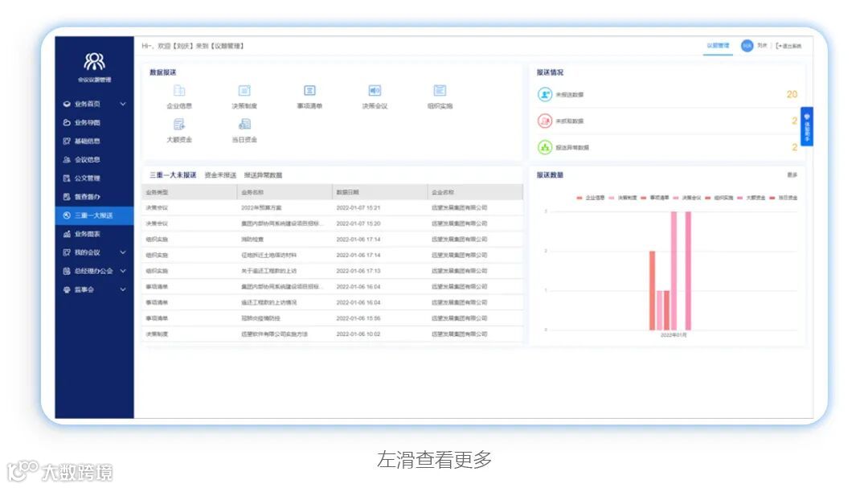Open 总经理办公会 in the sidebar

tap(93, 271)
